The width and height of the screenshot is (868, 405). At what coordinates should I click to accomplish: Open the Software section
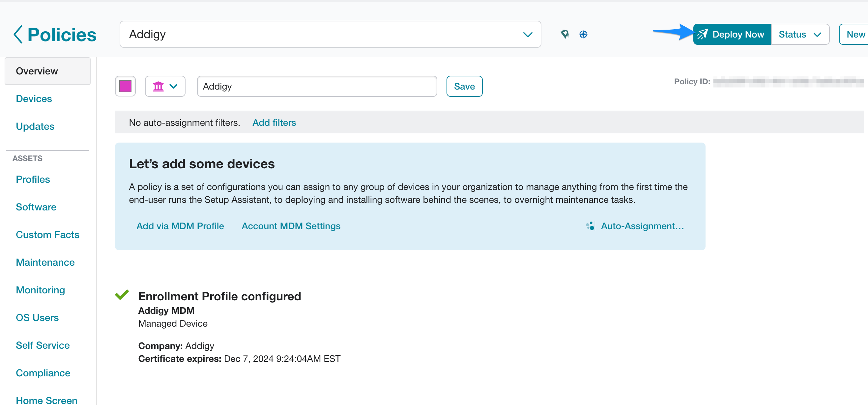(x=36, y=207)
